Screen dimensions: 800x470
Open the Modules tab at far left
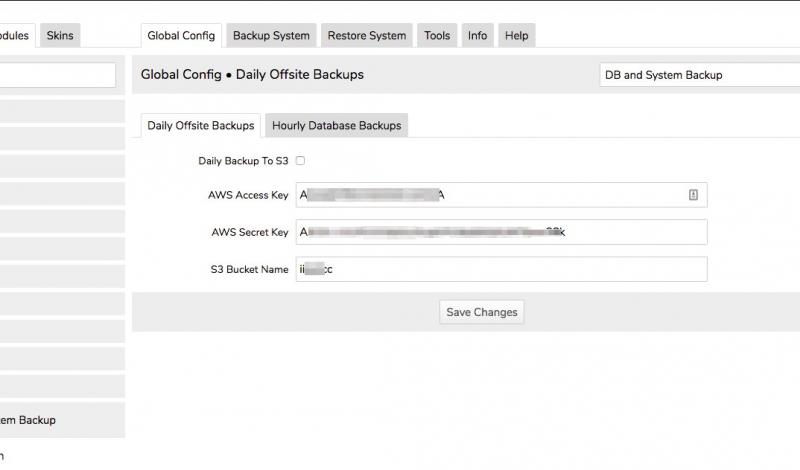[x=15, y=36]
